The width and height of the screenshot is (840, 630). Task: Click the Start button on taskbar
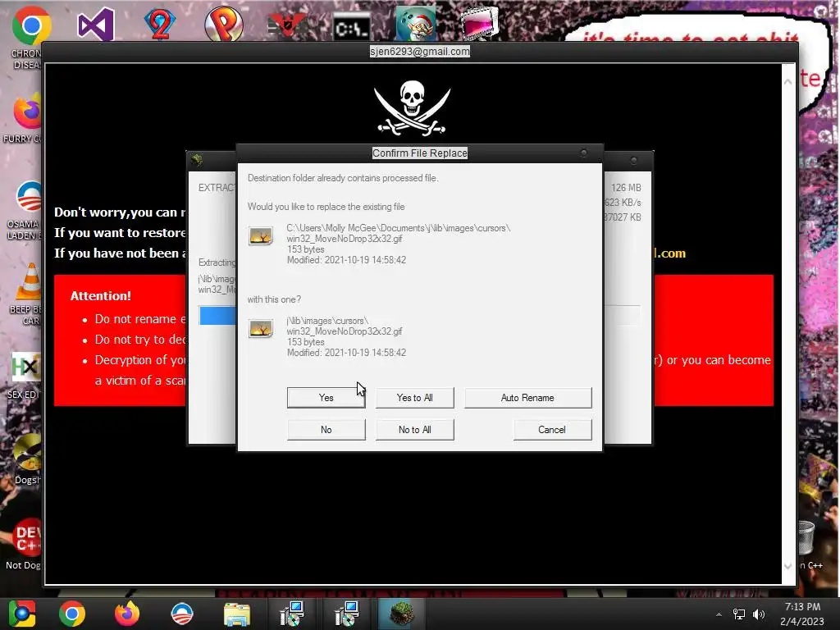tap(22, 614)
